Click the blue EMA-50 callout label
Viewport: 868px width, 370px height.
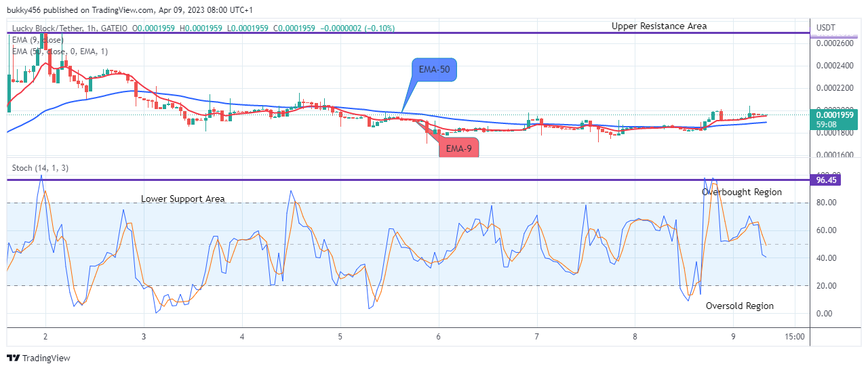point(434,70)
